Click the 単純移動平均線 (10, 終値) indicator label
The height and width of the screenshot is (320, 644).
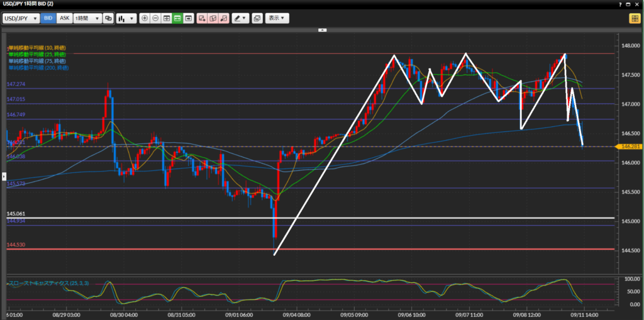point(37,48)
